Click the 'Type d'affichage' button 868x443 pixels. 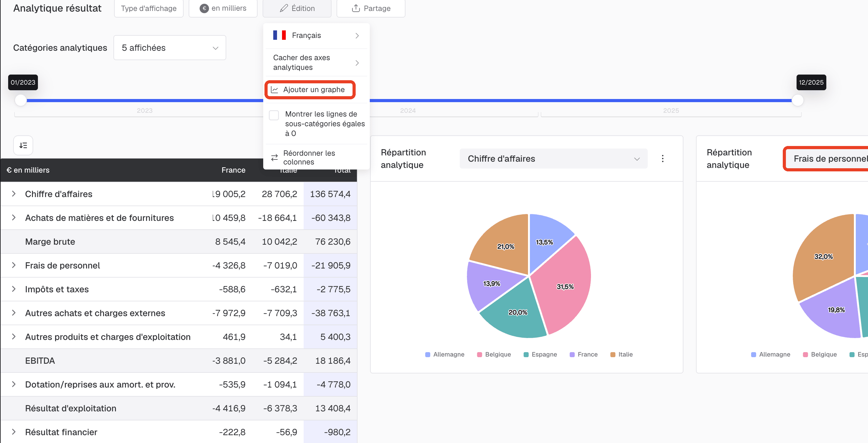[149, 8]
